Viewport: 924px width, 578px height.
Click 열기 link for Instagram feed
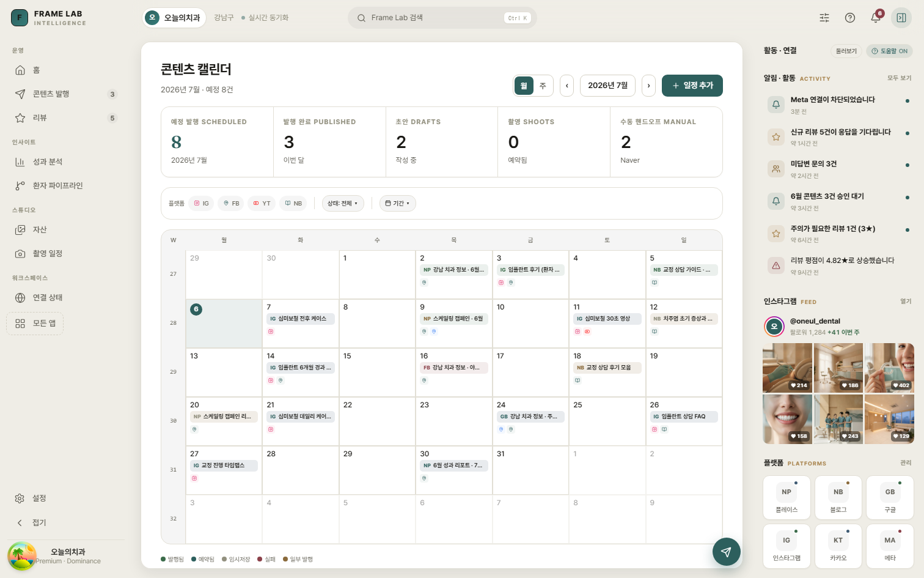coord(906,301)
